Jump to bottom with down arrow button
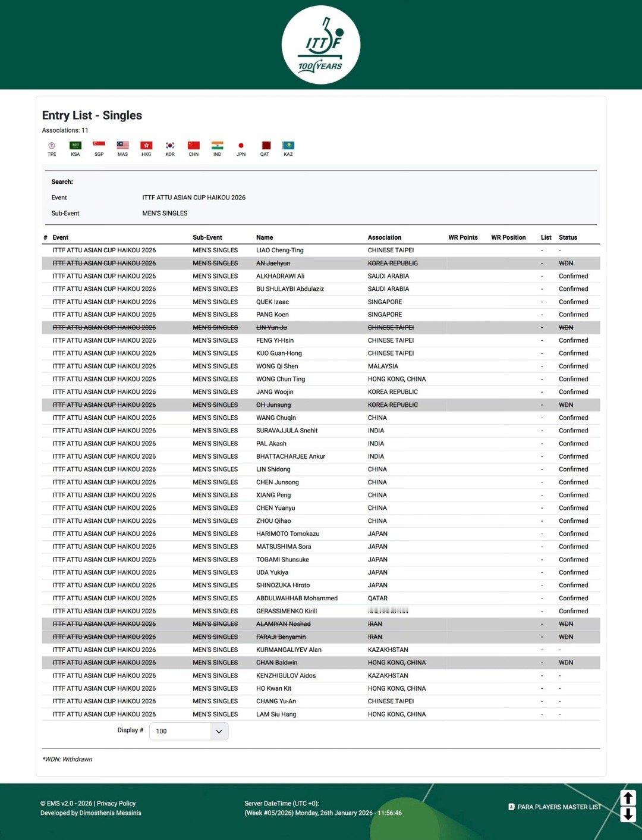 (628, 814)
